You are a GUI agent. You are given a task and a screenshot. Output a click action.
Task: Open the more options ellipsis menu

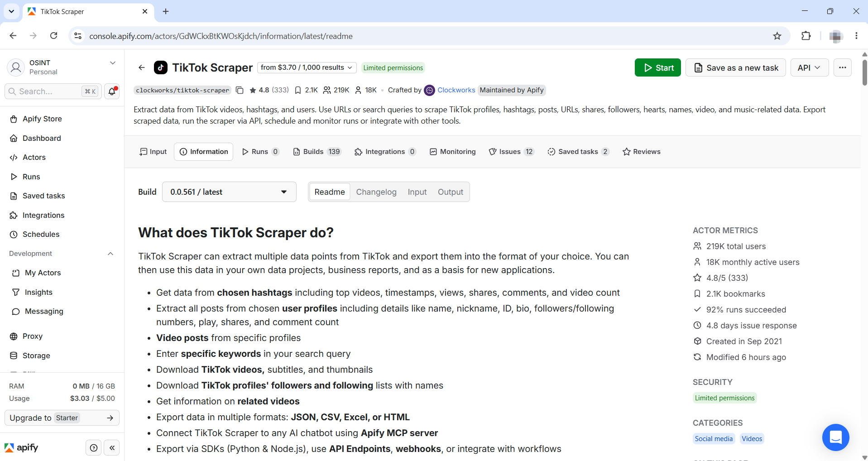(843, 67)
